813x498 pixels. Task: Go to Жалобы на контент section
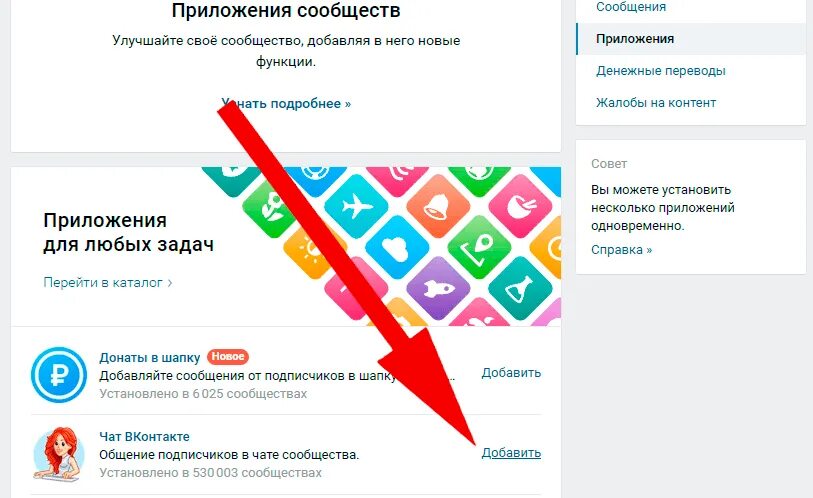[x=656, y=103]
